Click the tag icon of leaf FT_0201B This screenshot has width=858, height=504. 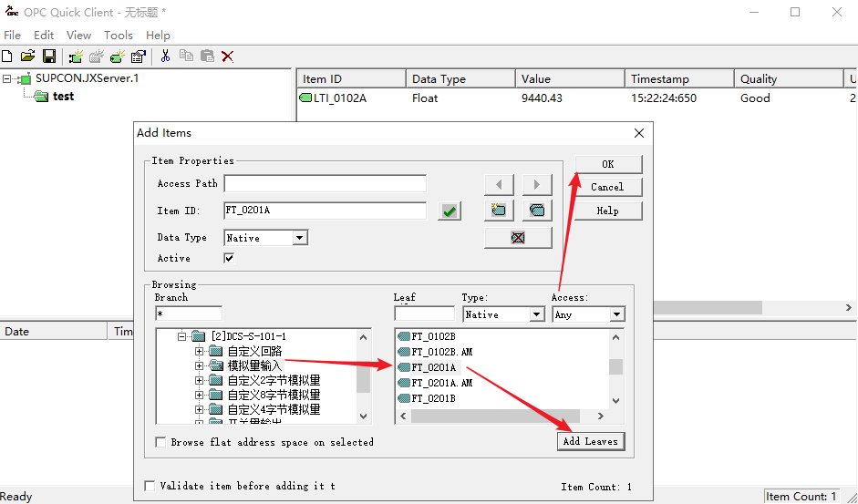click(404, 398)
